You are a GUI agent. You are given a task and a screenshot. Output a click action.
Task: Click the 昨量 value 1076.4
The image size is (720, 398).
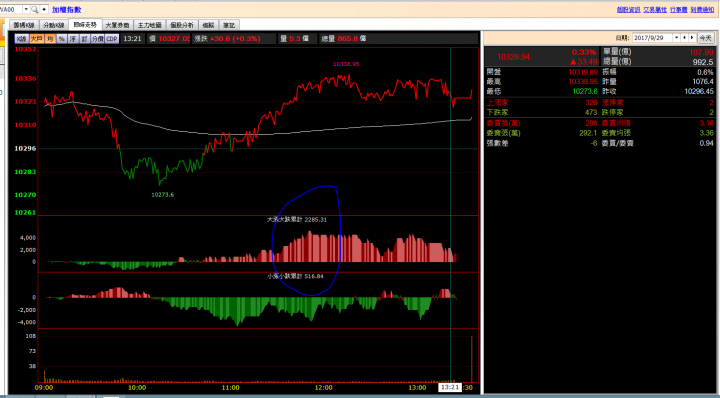(703, 82)
